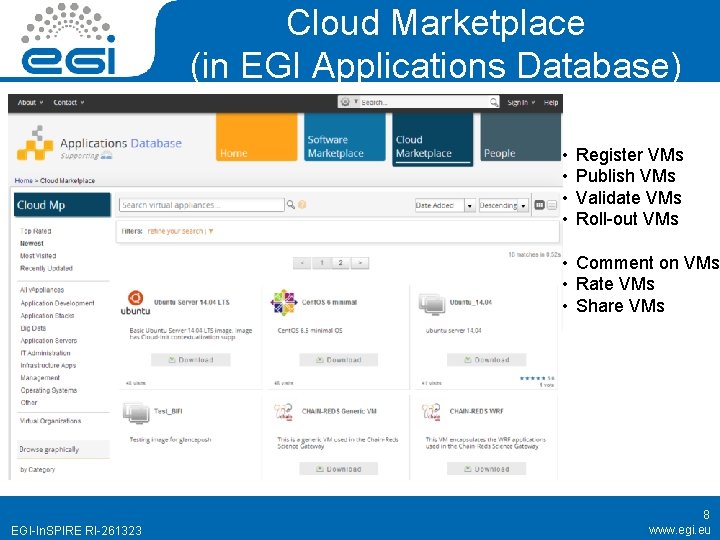Open the People tab
The height and width of the screenshot is (540, 720).
click(520, 137)
